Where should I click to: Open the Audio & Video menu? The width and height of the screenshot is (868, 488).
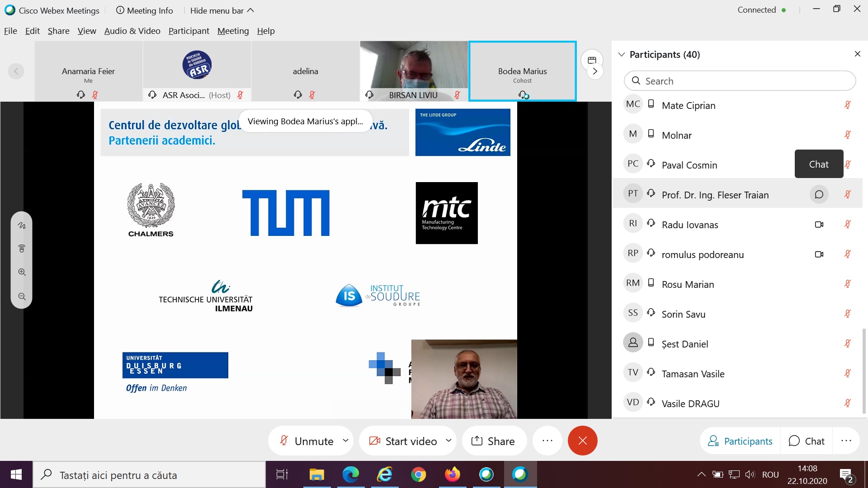(x=132, y=31)
